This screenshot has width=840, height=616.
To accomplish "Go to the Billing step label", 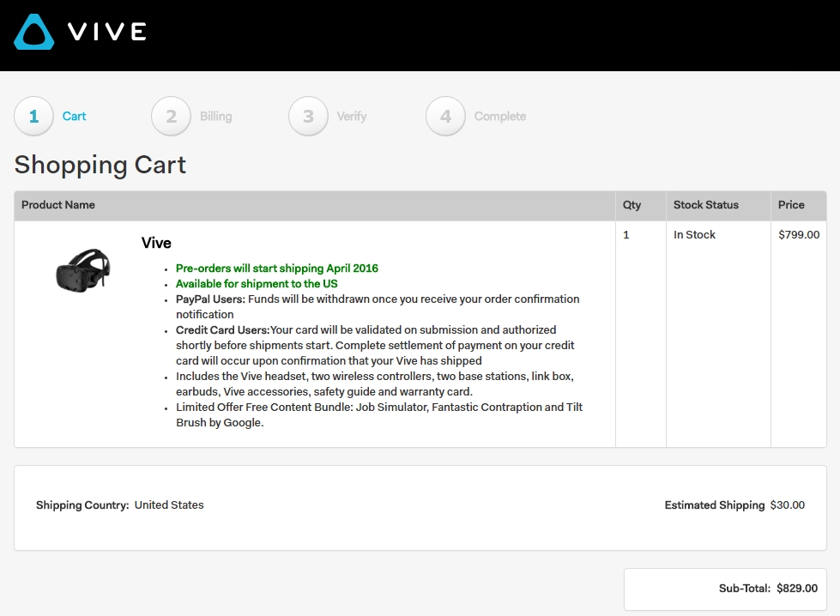I will pos(216,116).
